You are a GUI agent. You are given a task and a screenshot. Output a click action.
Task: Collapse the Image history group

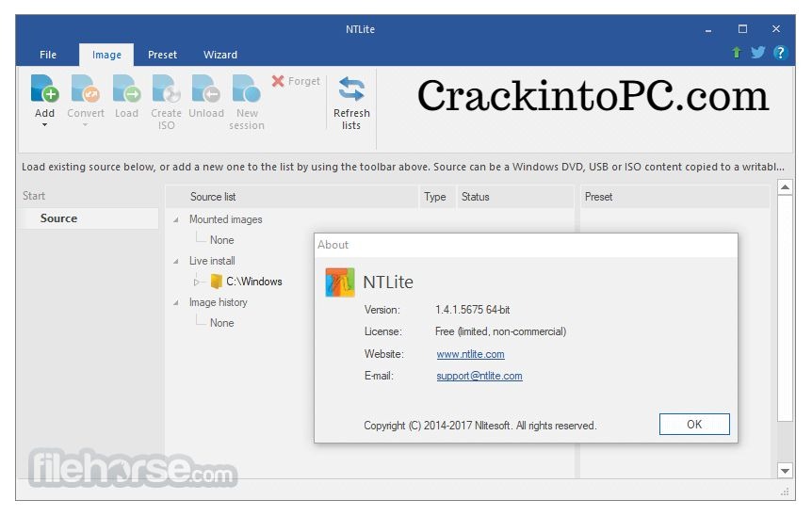pyautogui.click(x=176, y=303)
